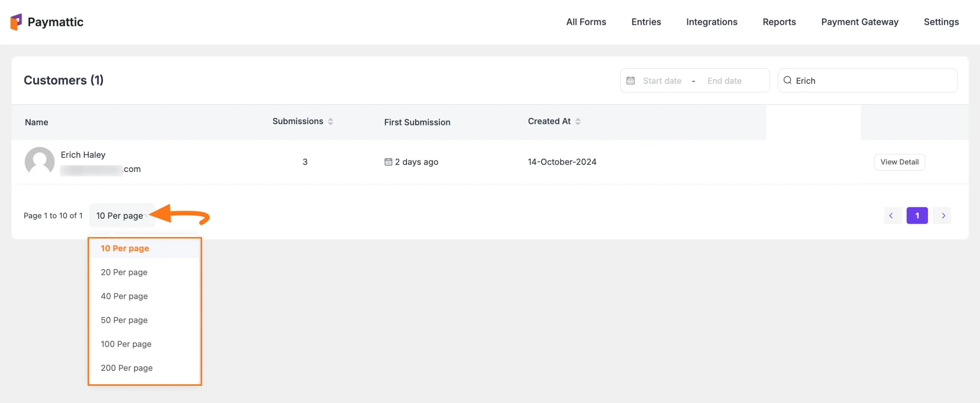Click the sort arrows on Submissions column

point(331,121)
